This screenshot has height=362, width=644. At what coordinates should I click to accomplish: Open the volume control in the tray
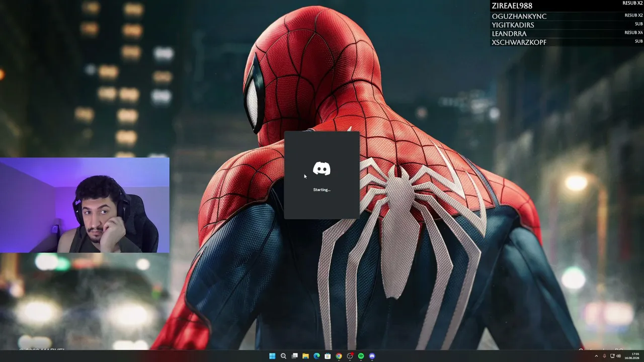point(618,356)
